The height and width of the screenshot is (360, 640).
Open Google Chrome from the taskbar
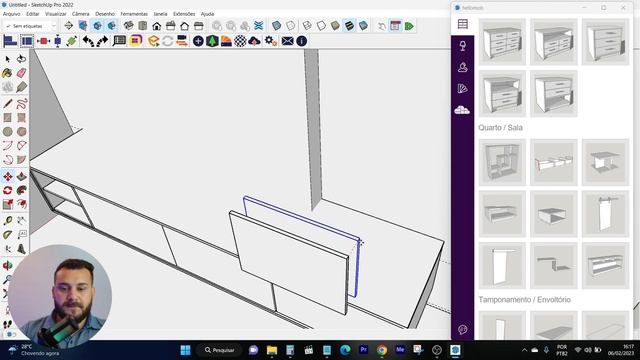382,350
